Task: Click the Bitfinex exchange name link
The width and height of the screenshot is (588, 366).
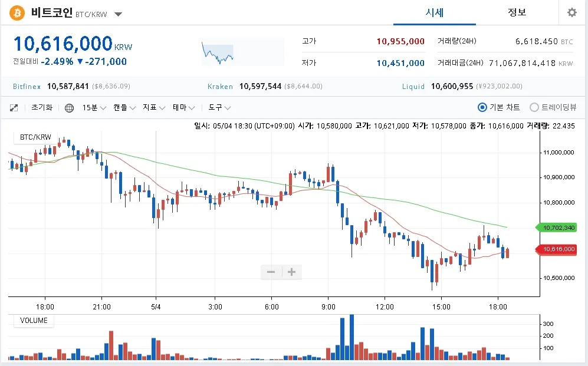Action: click(27, 87)
